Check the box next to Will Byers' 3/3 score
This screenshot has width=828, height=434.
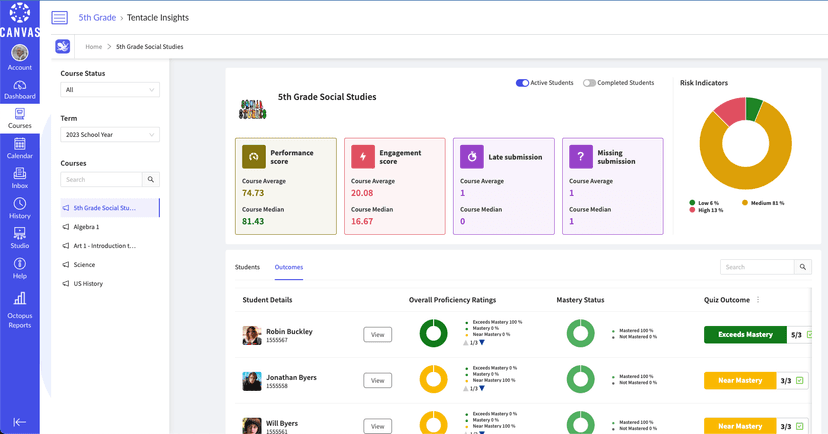[799, 426]
